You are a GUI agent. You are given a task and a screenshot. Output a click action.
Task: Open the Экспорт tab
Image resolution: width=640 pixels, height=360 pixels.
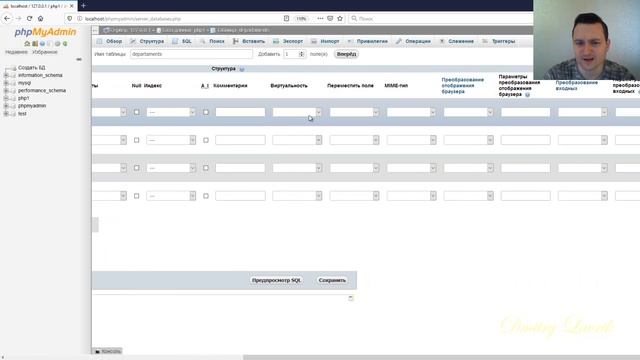pos(288,41)
